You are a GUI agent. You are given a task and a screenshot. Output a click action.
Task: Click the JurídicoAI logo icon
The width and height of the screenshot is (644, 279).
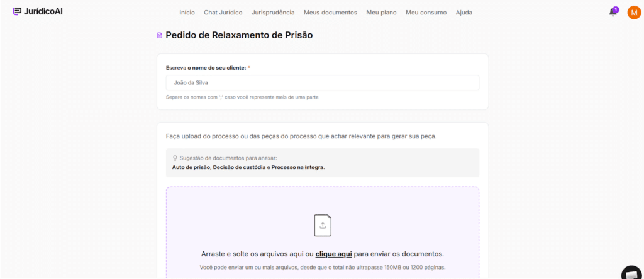[x=17, y=12]
